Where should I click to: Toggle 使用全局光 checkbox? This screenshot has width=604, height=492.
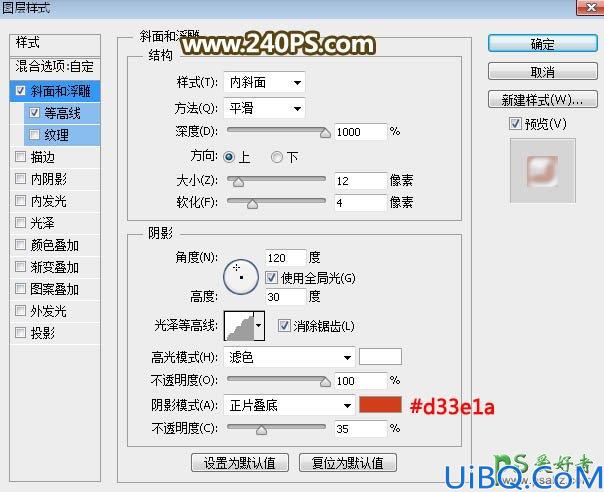coord(271,277)
